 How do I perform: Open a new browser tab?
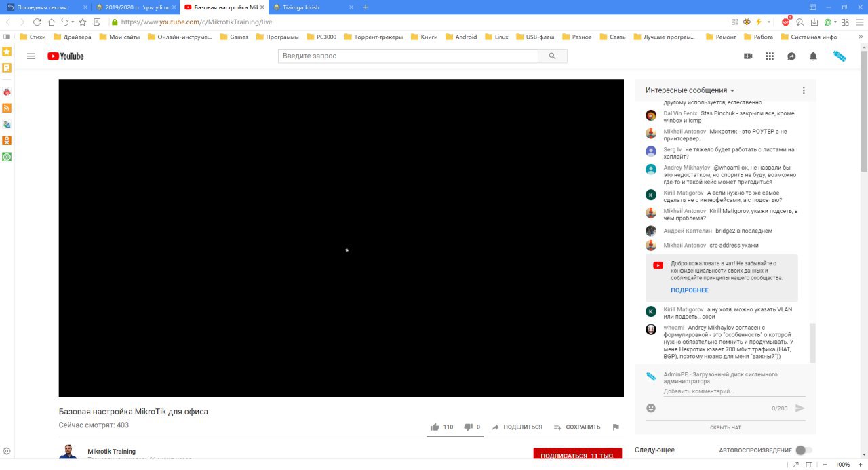[366, 7]
